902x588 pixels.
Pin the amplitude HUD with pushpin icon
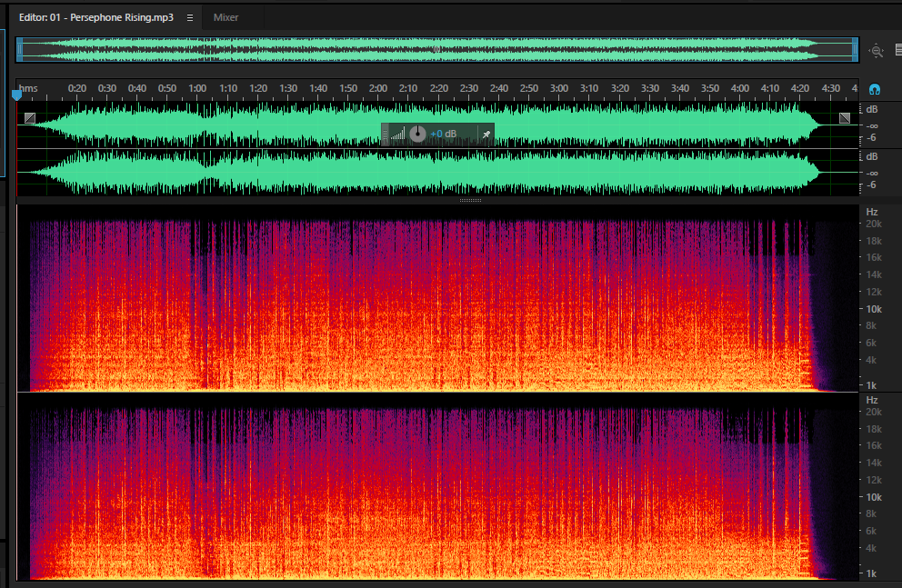coord(486,135)
